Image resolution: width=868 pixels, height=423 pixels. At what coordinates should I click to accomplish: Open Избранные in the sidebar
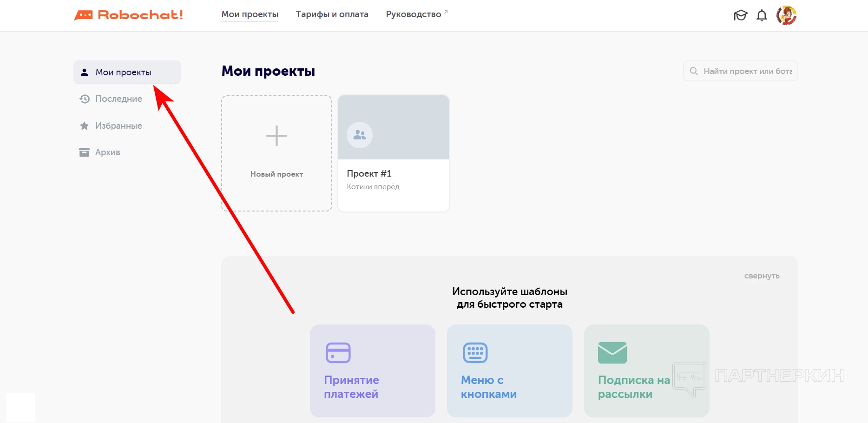[x=118, y=126]
